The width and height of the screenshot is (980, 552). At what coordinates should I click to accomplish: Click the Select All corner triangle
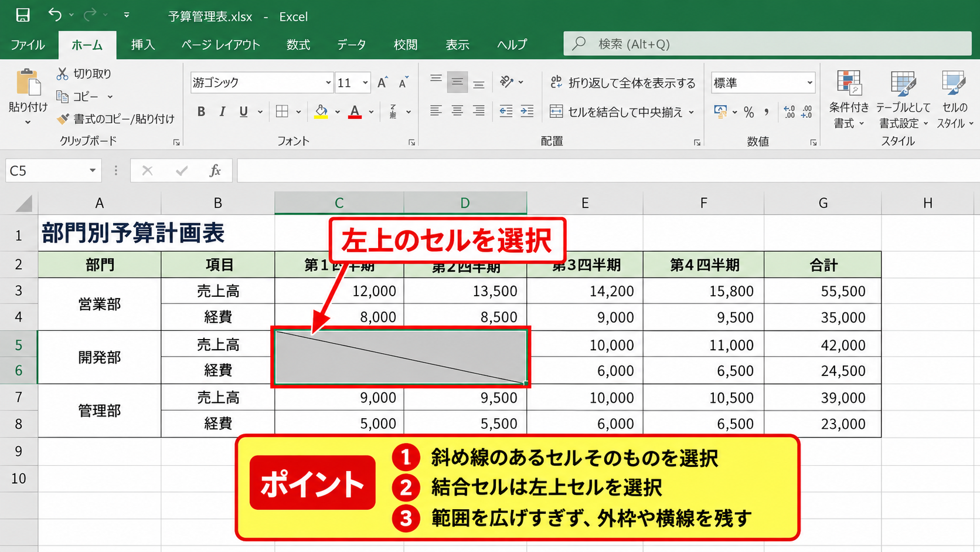[x=23, y=203]
